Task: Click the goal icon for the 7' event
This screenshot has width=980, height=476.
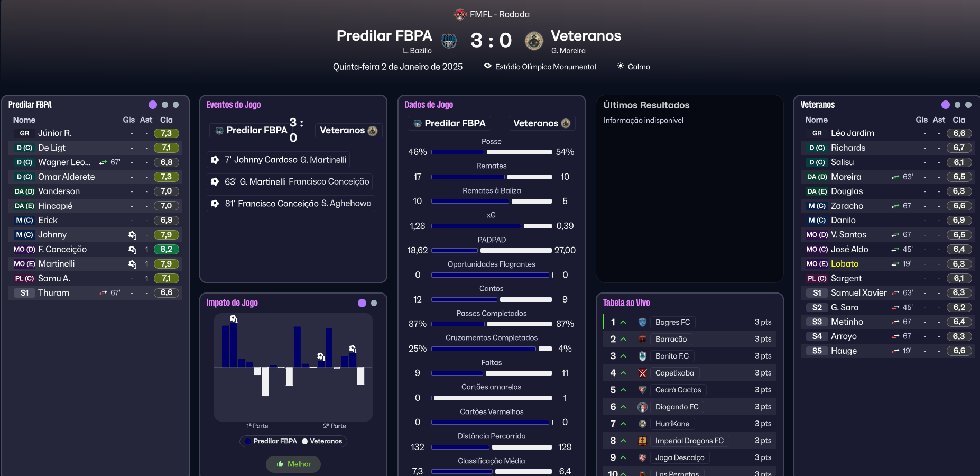Action: click(x=215, y=160)
